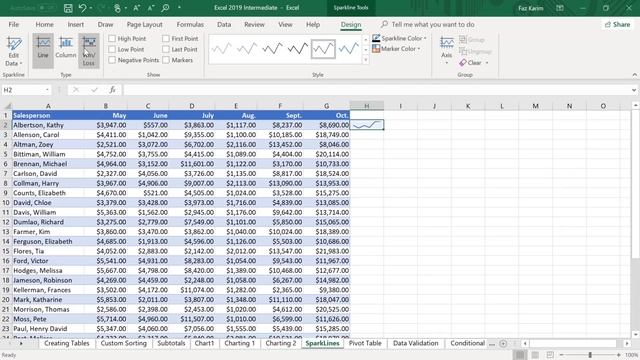Image resolution: width=640 pixels, height=360 pixels.
Task: Click the 100% zoom level
Action: [631, 355]
